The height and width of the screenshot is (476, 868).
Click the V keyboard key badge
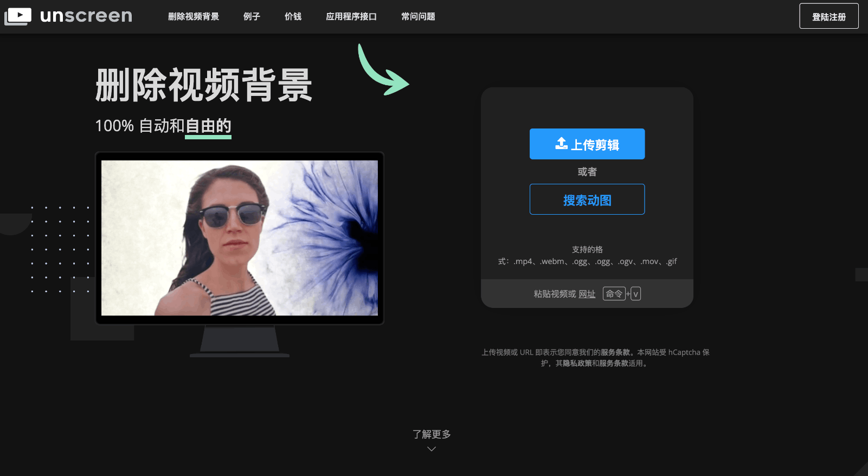(636, 294)
